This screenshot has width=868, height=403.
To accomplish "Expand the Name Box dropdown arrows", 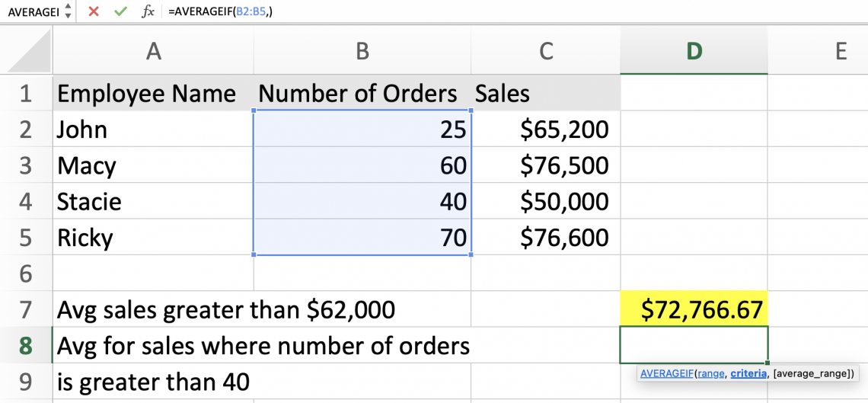I will tap(68, 11).
